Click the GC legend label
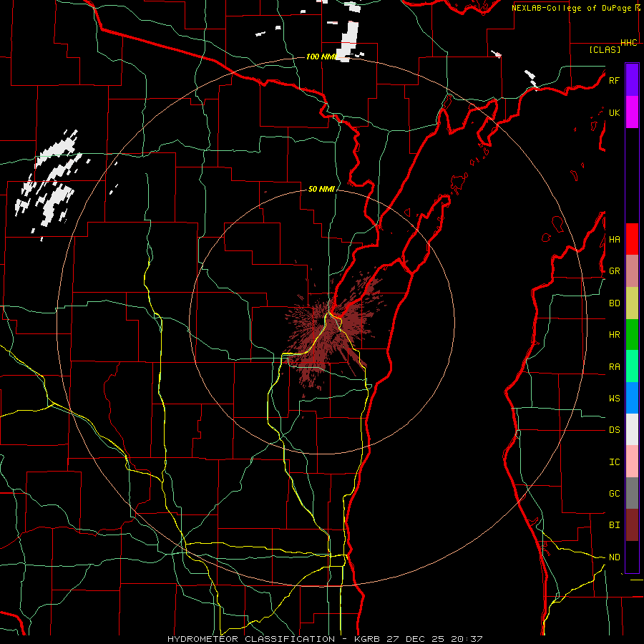The image size is (644, 644). point(614,494)
